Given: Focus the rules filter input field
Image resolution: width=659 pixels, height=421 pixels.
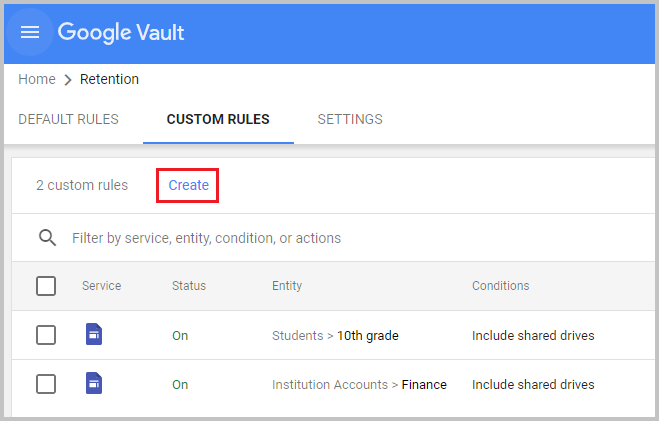Looking at the screenshot, I should [300, 238].
